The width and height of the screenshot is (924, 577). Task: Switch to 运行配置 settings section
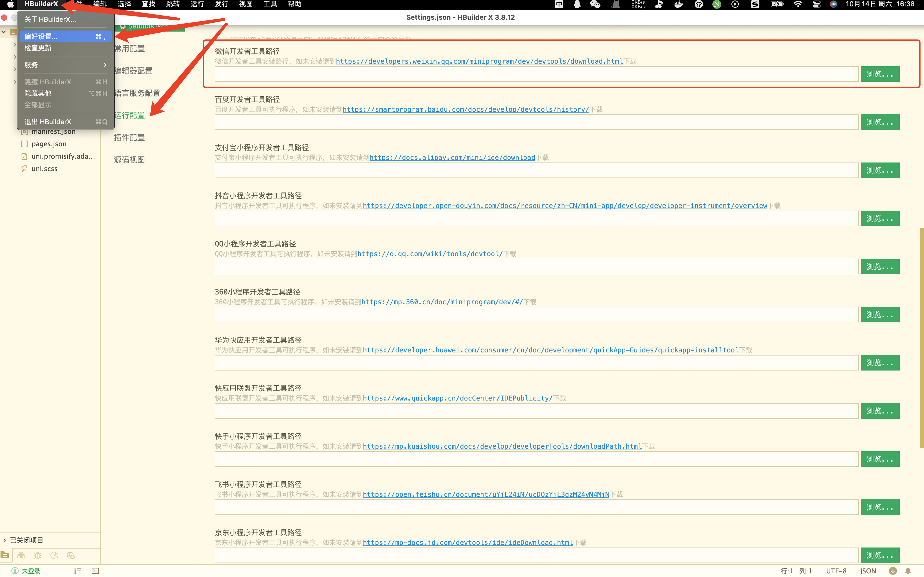[x=129, y=115]
